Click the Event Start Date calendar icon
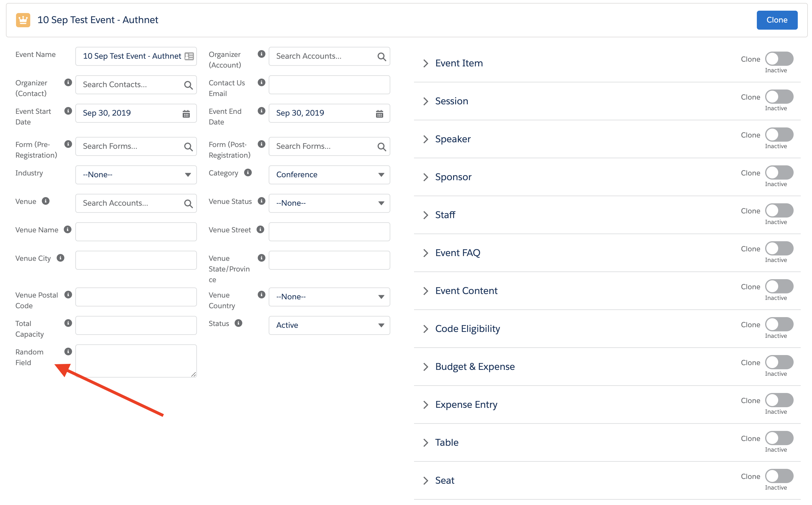Image resolution: width=812 pixels, height=505 pixels. pyautogui.click(x=186, y=114)
